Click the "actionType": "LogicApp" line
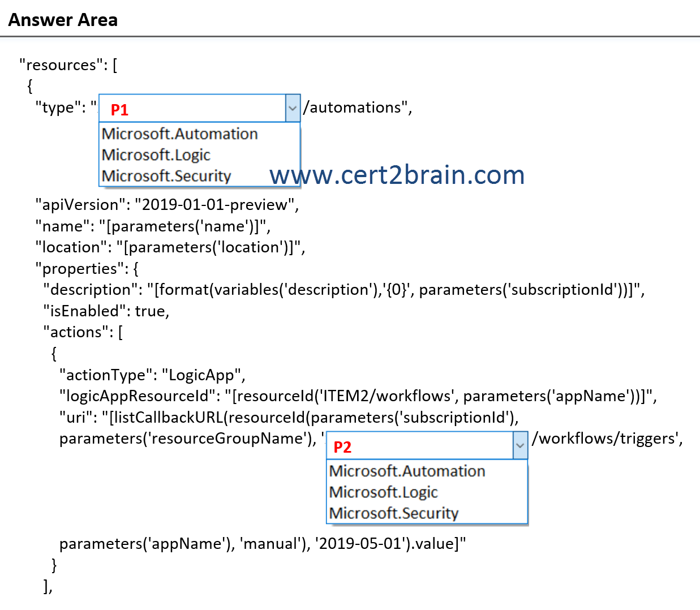 (x=152, y=375)
